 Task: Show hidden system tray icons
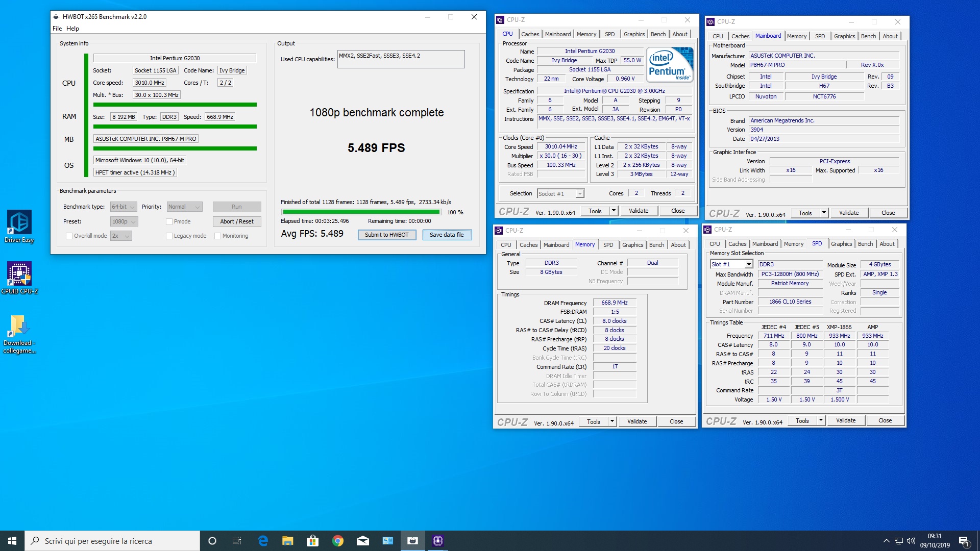coord(887,541)
